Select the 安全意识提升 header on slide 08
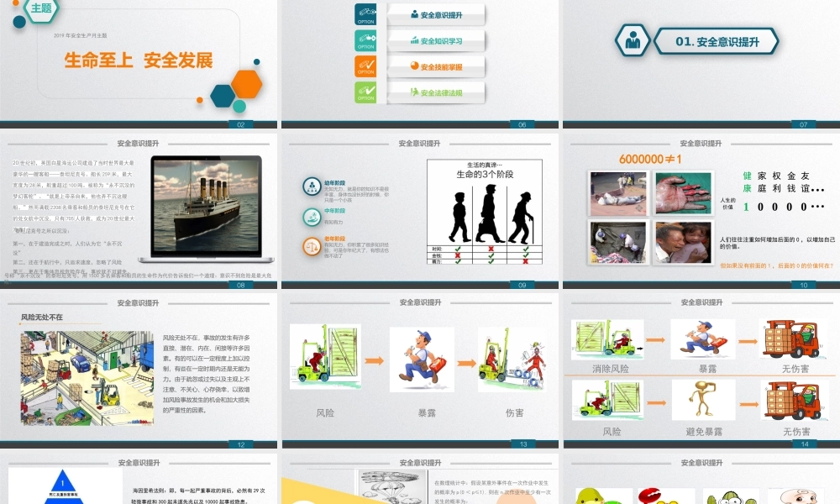 click(139, 144)
